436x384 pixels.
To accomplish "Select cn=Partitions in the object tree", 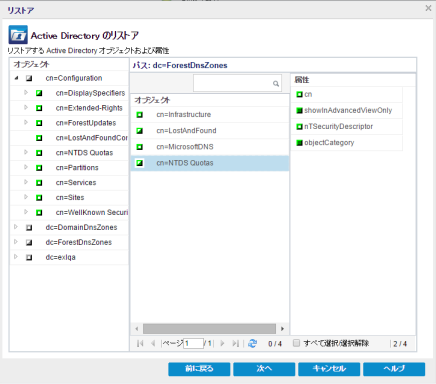I will tap(77, 168).
